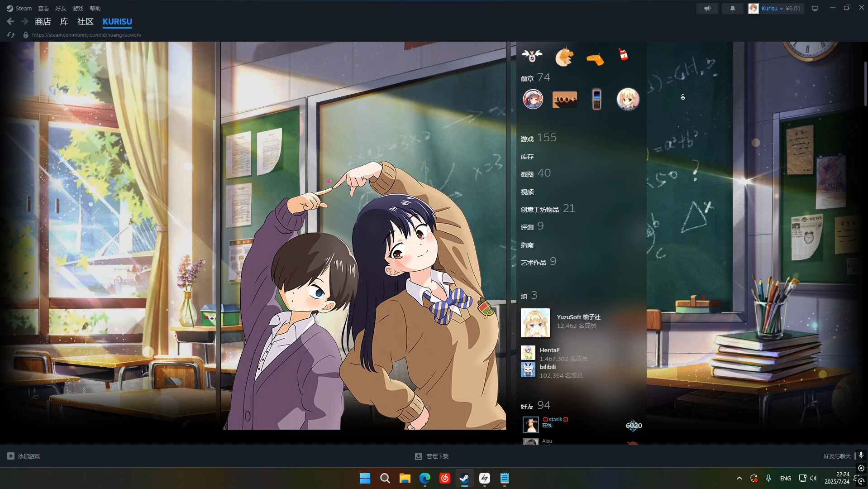Open the Windows Start button

(365, 478)
